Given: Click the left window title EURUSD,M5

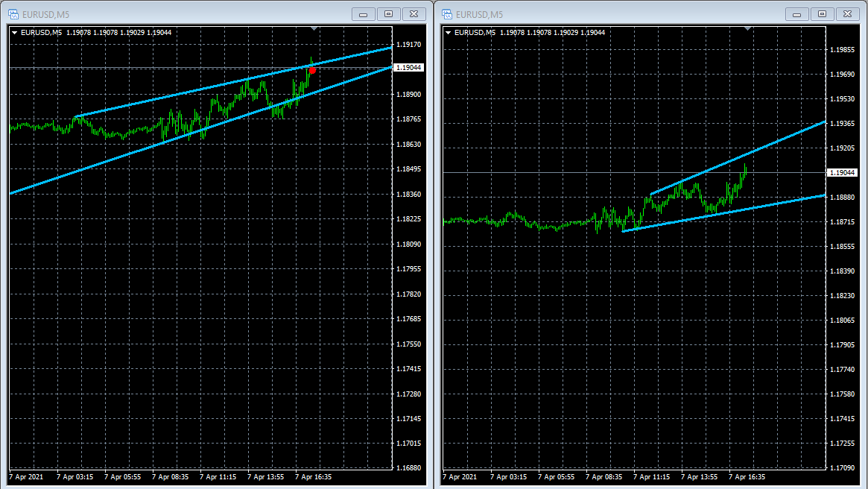Looking at the screenshot, I should [46, 15].
